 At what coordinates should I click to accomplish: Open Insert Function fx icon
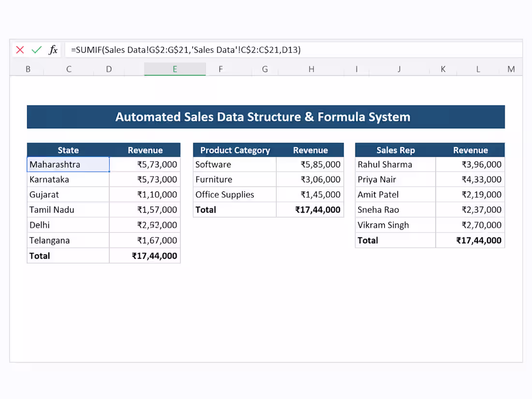tap(53, 50)
